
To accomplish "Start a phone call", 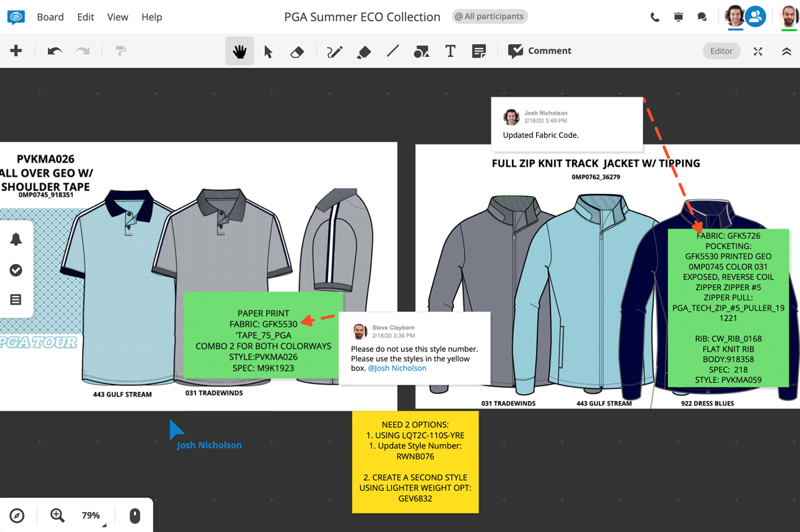I will [x=655, y=17].
